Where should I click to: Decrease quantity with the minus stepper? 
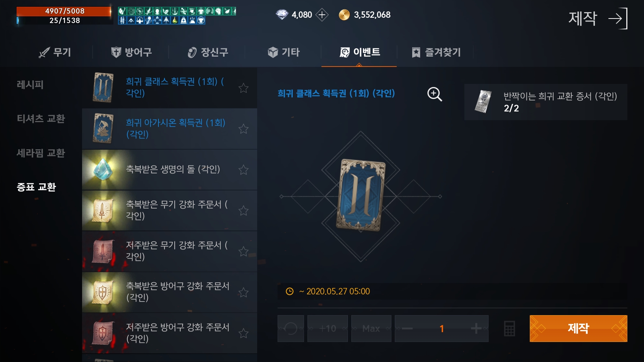[x=407, y=328]
